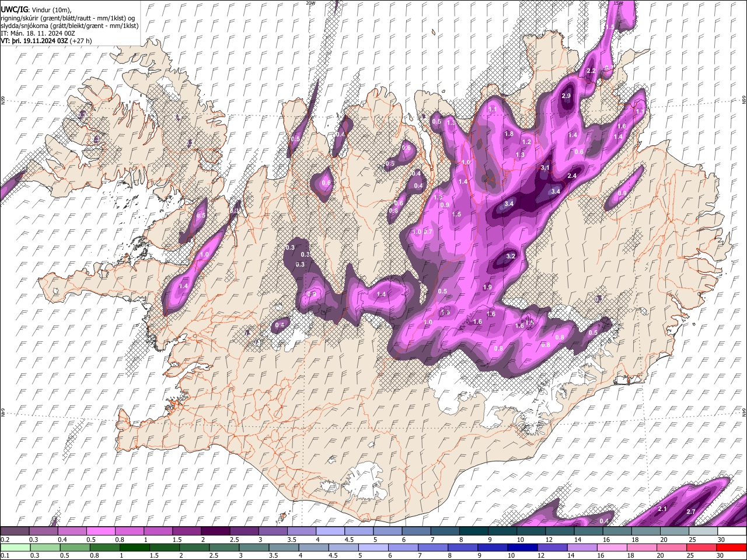Click the bottom legend swatch starting at 12
The image size is (747, 560).
click(x=552, y=547)
